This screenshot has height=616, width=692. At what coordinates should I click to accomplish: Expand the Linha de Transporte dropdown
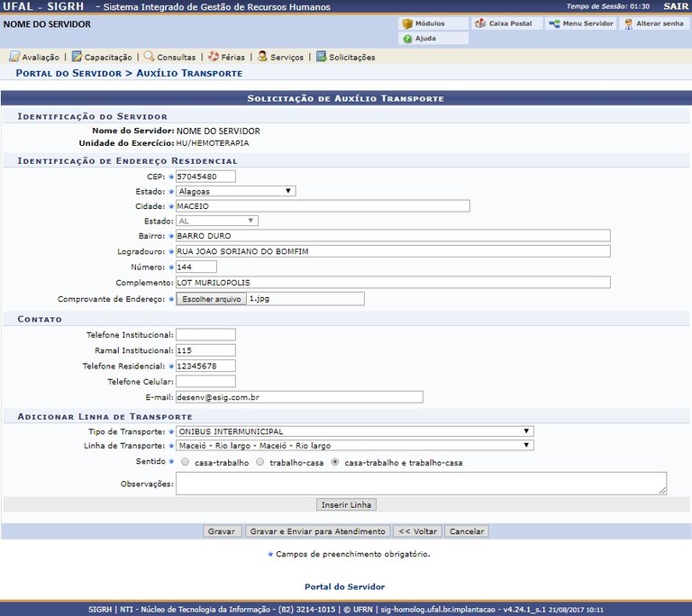click(354, 445)
